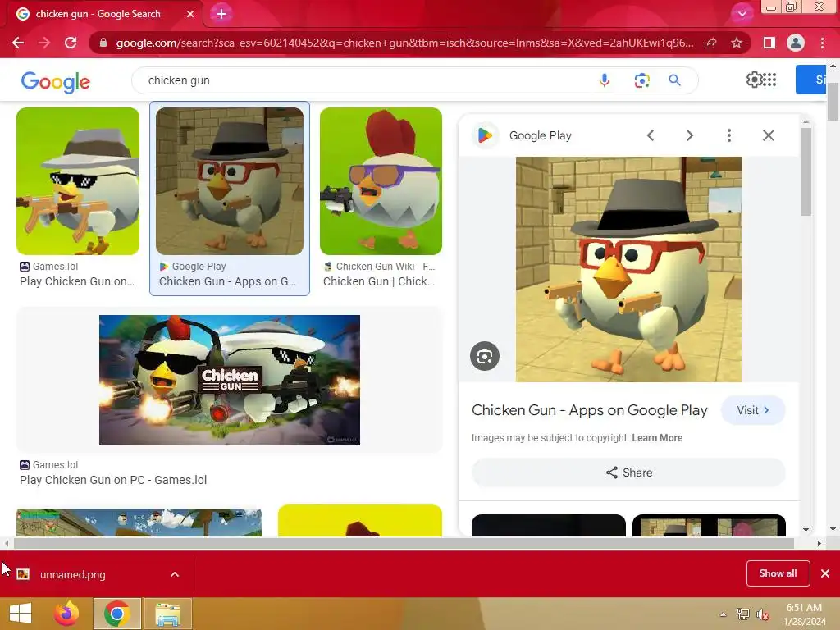Image resolution: width=840 pixels, height=630 pixels.
Task: Open a new browser tab
Action: click(x=221, y=14)
